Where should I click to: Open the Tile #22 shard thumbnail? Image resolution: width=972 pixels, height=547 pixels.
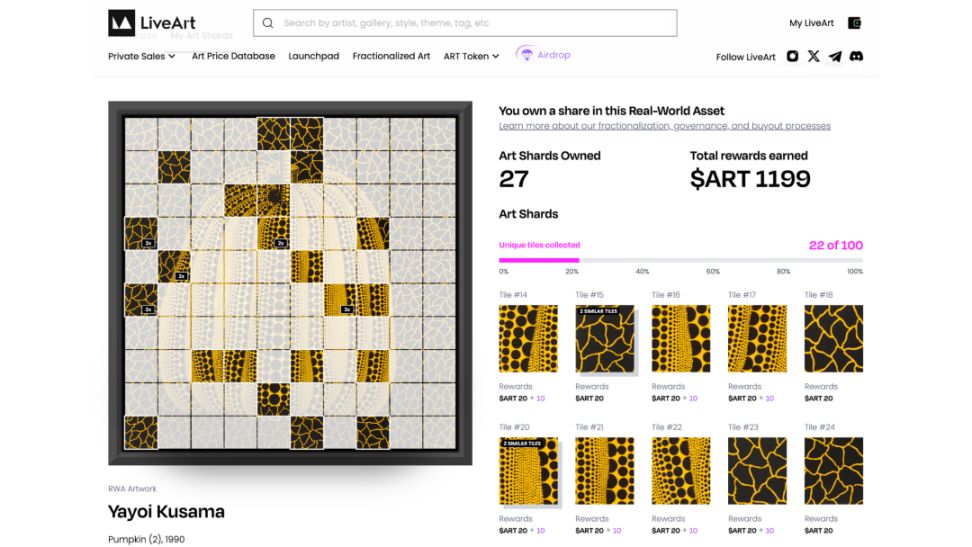click(680, 470)
